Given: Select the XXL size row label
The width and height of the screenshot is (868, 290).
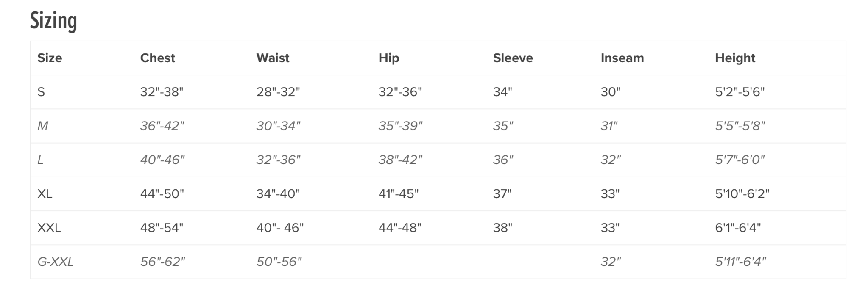Looking at the screenshot, I should click(49, 228).
